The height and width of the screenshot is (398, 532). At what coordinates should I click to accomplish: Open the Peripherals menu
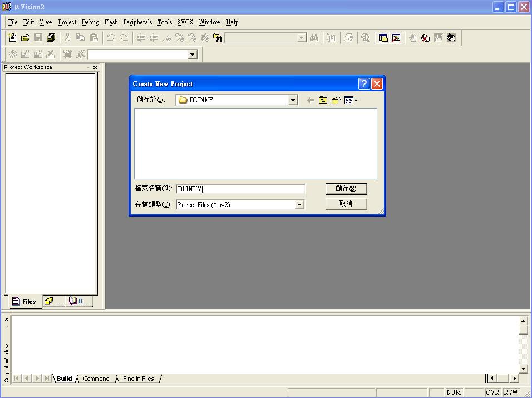pos(137,22)
